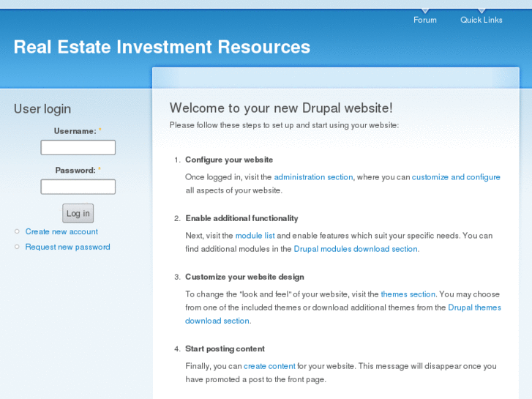The image size is (532, 399).
Task: Open the Request new password link
Action: (x=67, y=247)
